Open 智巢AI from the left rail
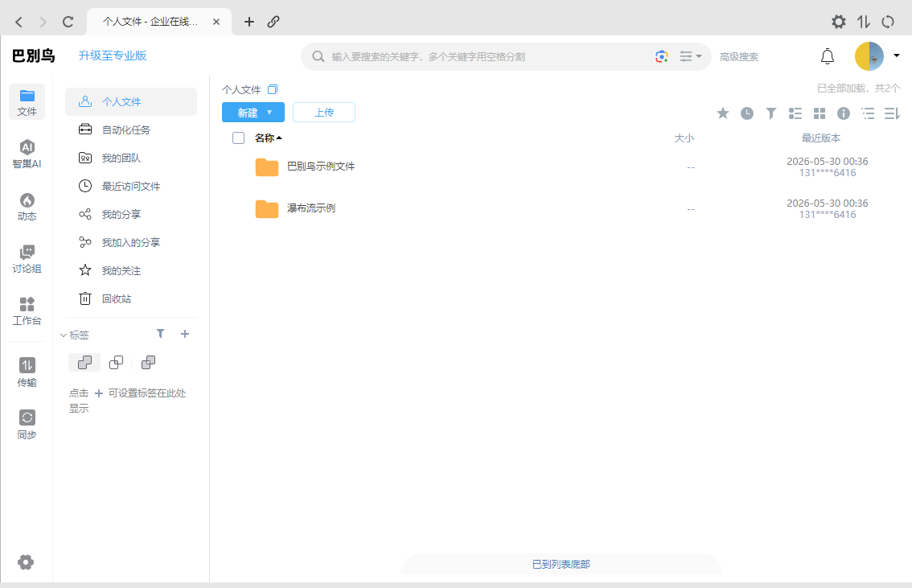912x588 pixels. pos(27,154)
